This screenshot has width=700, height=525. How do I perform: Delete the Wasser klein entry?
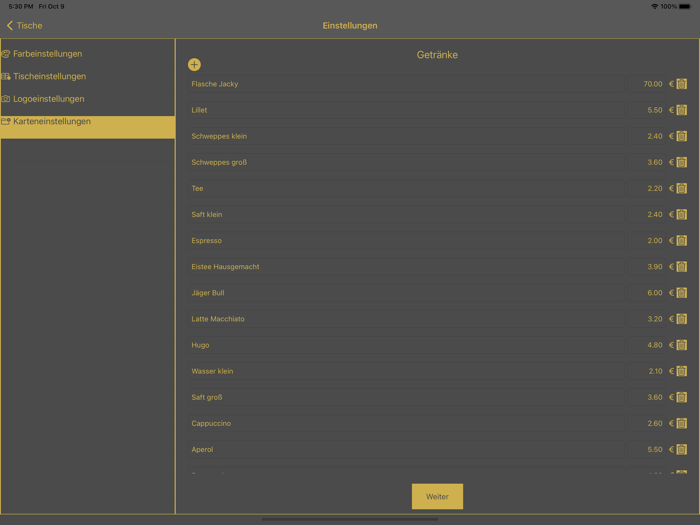click(x=681, y=371)
